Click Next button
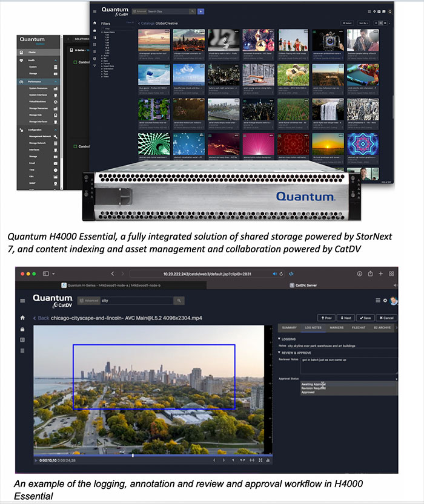Image resolution: width=424 pixels, height=504 pixels. click(x=346, y=318)
